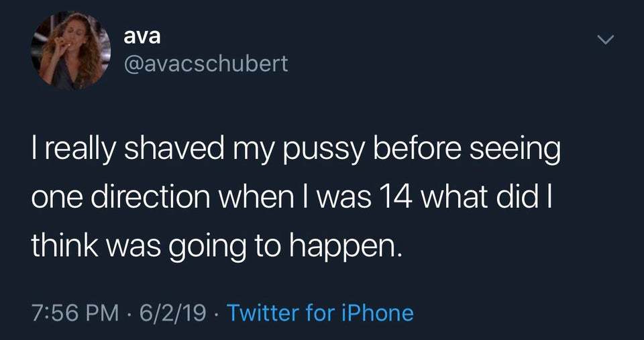Open the tweet options chevron menu

click(604, 43)
